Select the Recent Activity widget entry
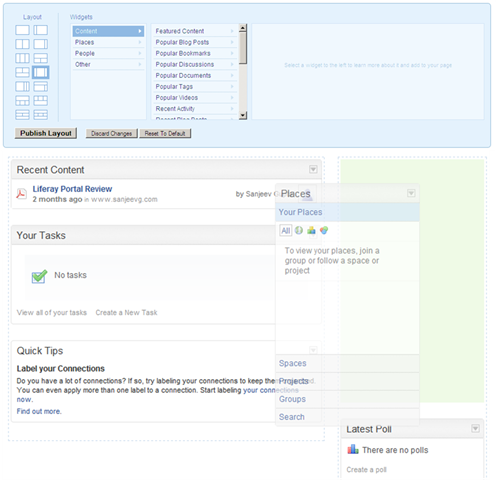Image resolution: width=496 pixels, height=480 pixels. click(195, 109)
